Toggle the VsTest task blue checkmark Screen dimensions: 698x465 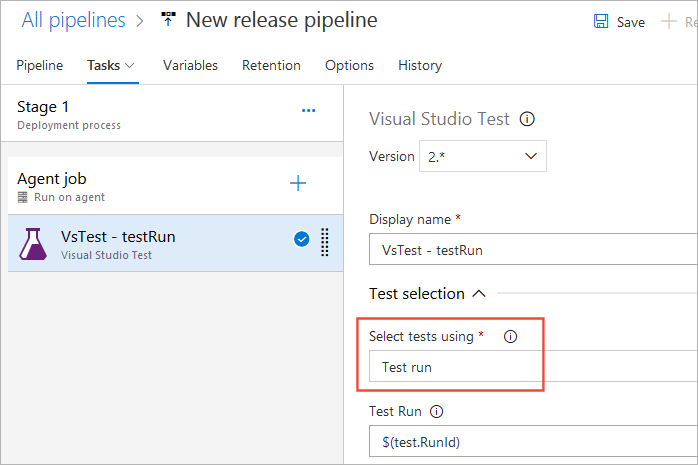301,239
